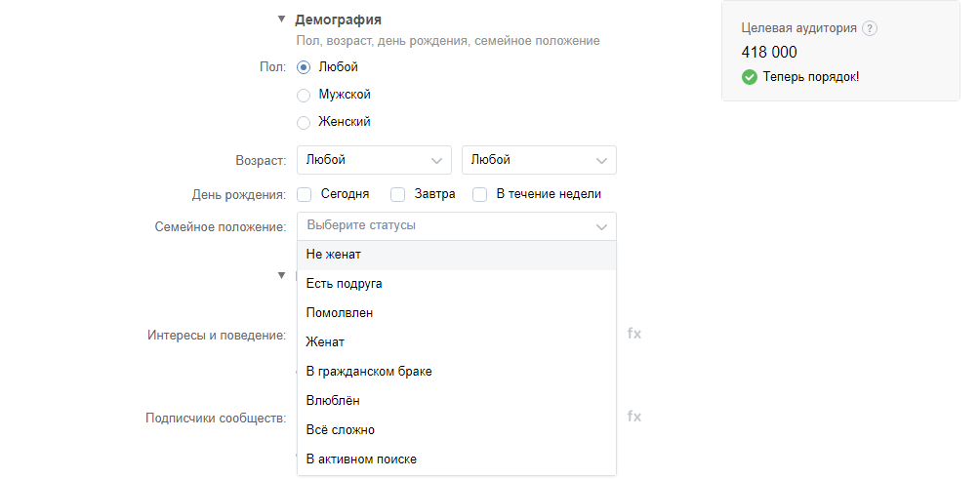This screenshot has height=479, width=980.
Task: Open the first Возраст dropdown
Action: click(375, 160)
